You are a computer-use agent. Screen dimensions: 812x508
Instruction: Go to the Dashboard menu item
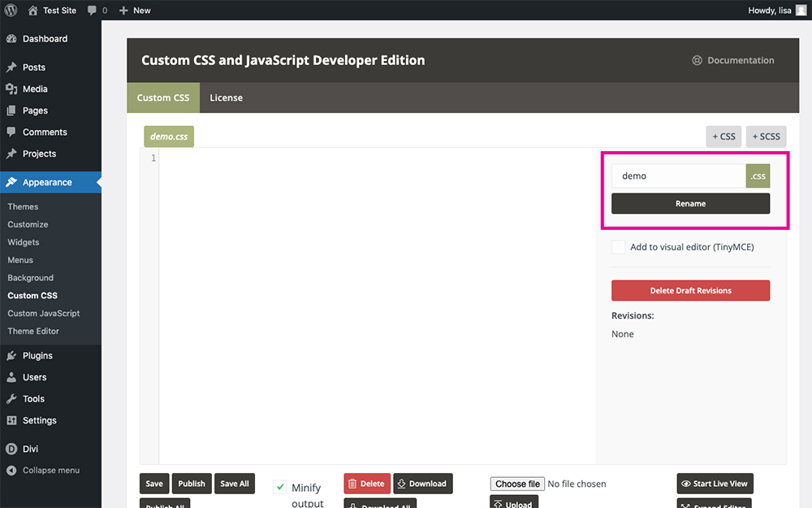point(50,39)
